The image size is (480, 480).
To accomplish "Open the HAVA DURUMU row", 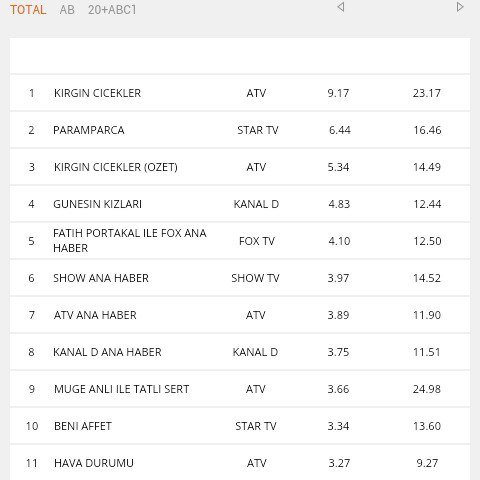I will click(240, 463).
